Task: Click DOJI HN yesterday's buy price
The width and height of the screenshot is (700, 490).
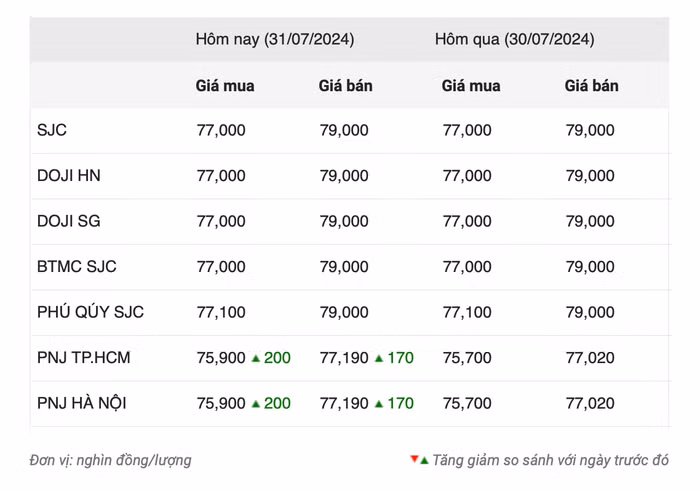Action: click(467, 176)
